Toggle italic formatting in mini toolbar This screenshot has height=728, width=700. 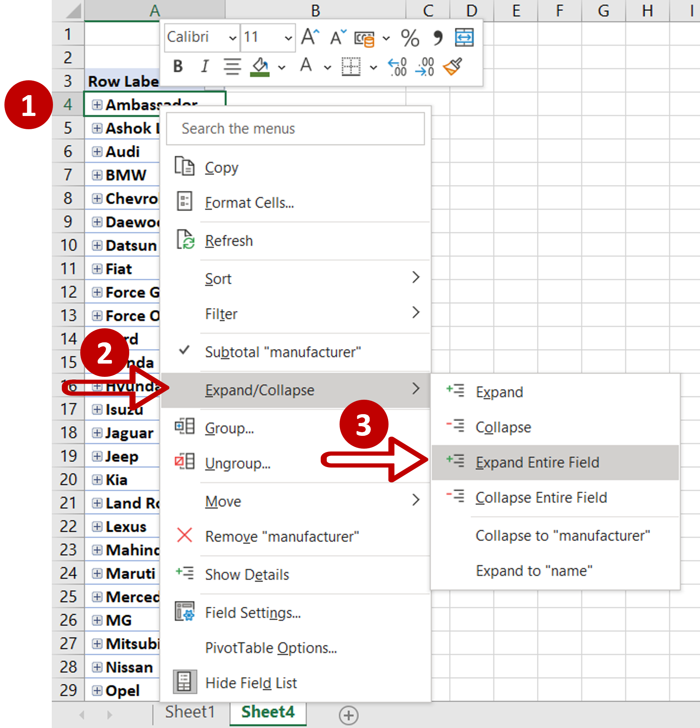point(205,66)
